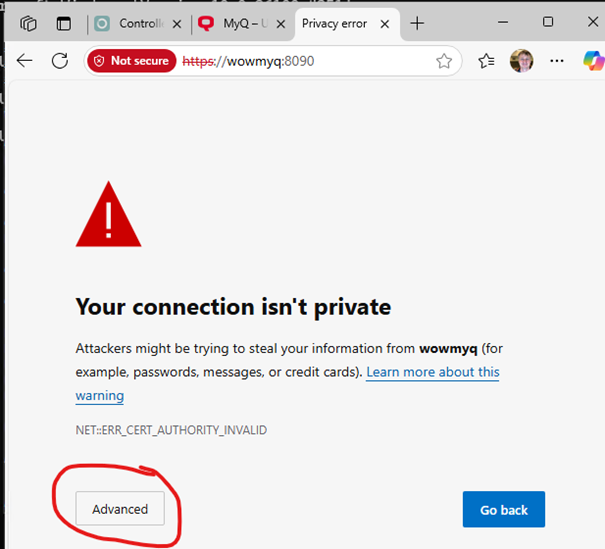This screenshot has width=605, height=549.
Task: Close the Controller tab
Action: pyautogui.click(x=177, y=24)
